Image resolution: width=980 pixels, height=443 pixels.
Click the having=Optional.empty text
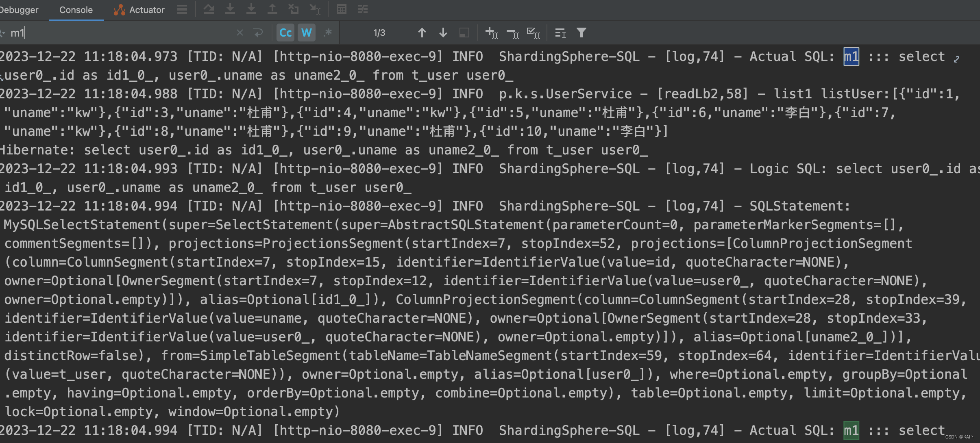point(148,393)
